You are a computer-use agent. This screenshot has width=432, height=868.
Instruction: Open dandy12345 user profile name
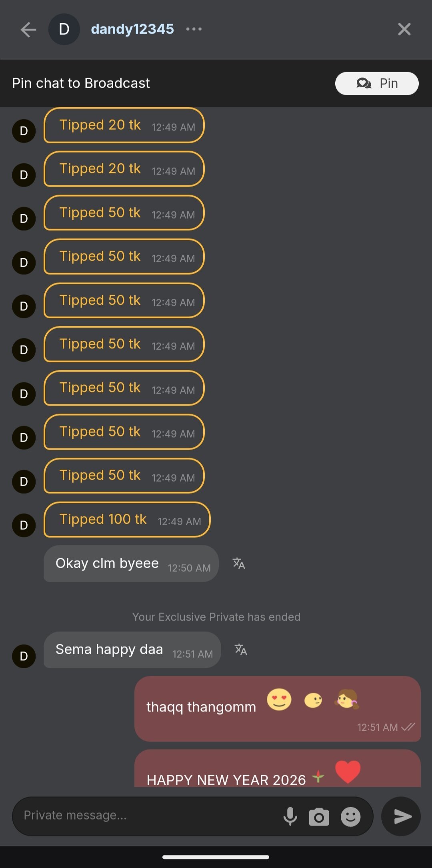pyautogui.click(x=132, y=29)
